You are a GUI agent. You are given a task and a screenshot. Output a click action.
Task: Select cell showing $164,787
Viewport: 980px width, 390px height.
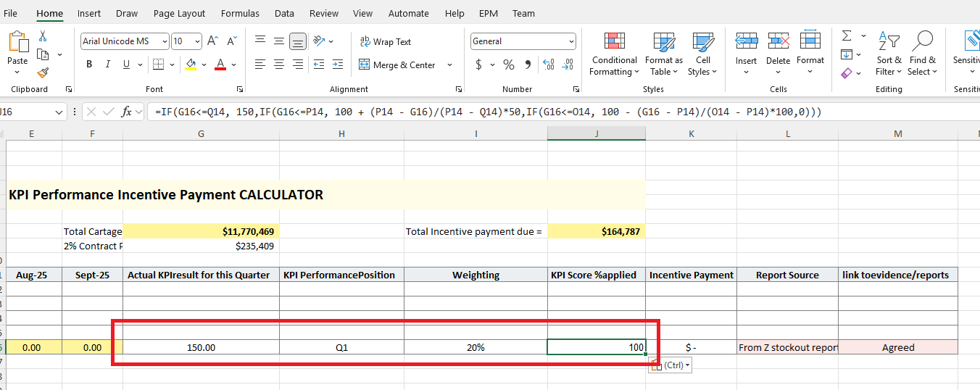596,231
